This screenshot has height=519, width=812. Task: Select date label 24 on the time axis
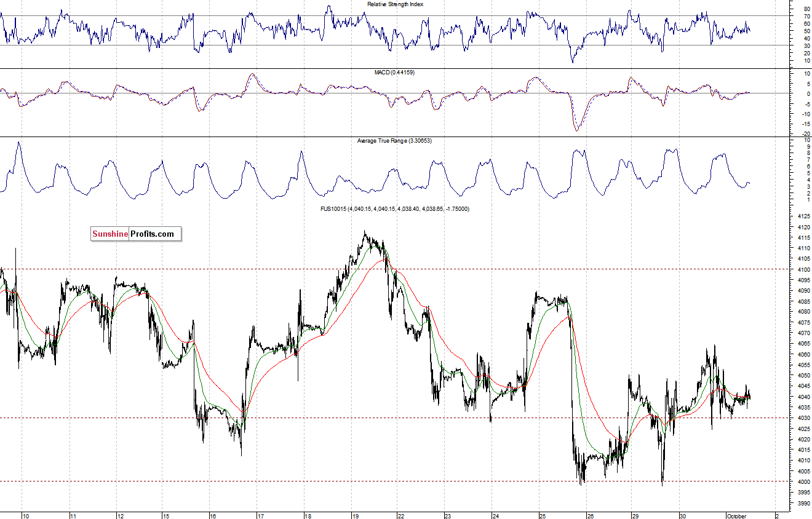point(495,516)
